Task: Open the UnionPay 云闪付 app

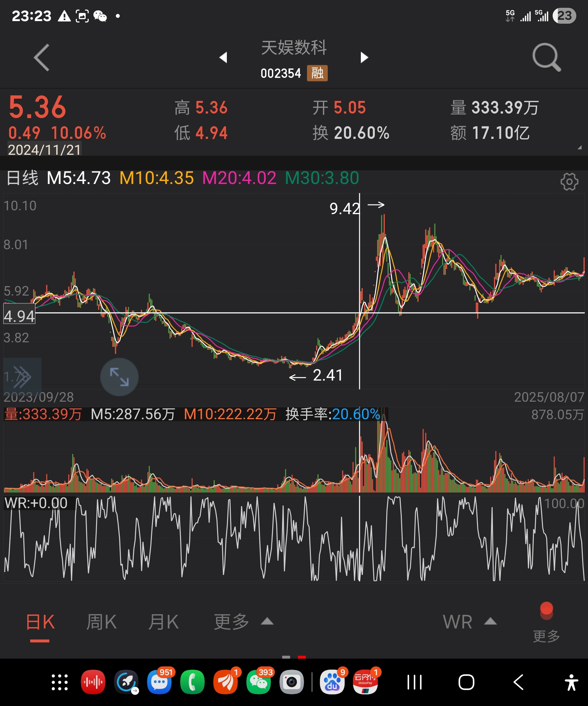Action: pos(365,682)
